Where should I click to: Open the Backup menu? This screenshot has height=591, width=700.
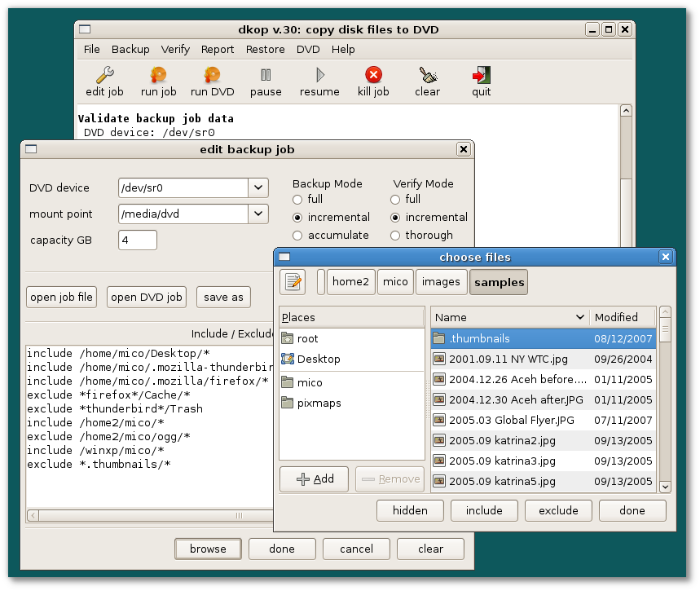pos(130,49)
